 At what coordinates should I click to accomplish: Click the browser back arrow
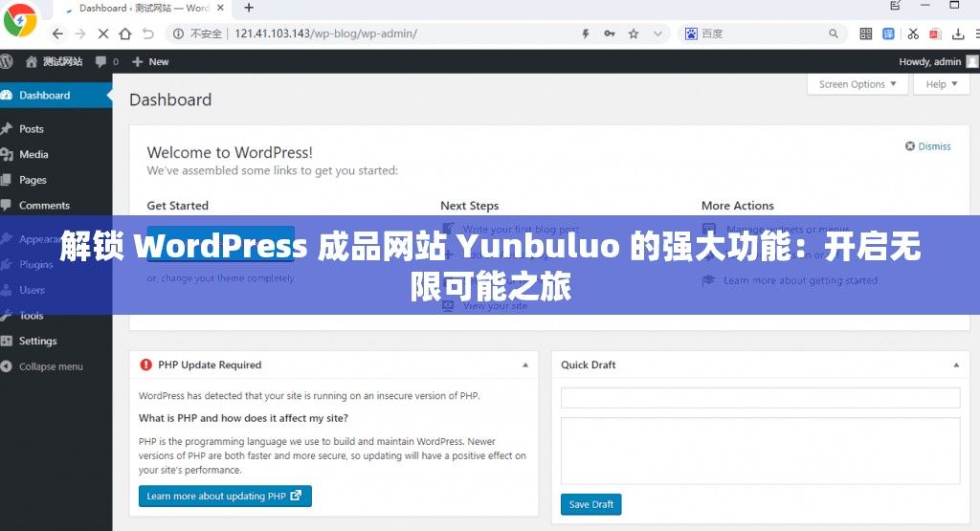click(57, 33)
